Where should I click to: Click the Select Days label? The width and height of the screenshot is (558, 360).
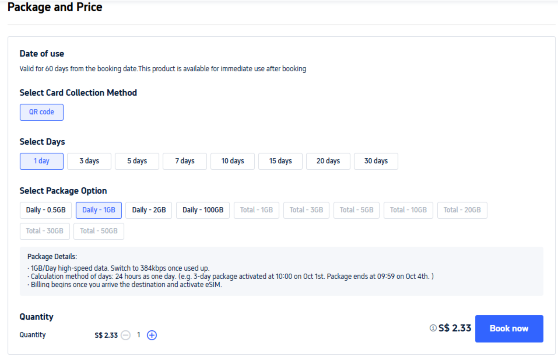click(x=42, y=142)
